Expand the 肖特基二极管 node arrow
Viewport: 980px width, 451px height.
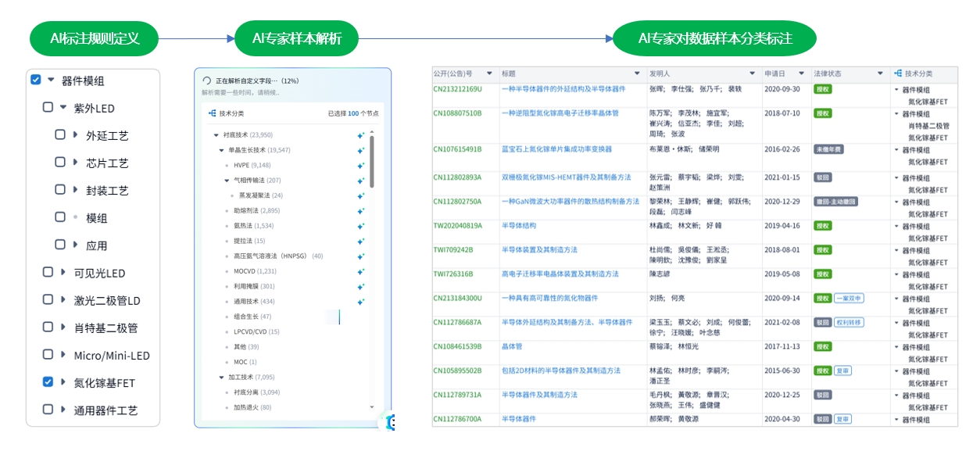[63, 327]
